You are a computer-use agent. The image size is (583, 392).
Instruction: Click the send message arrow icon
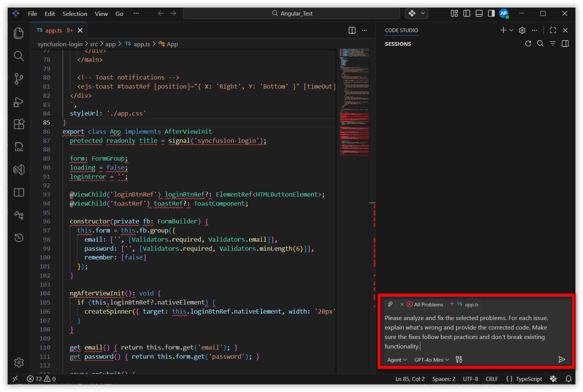click(562, 359)
